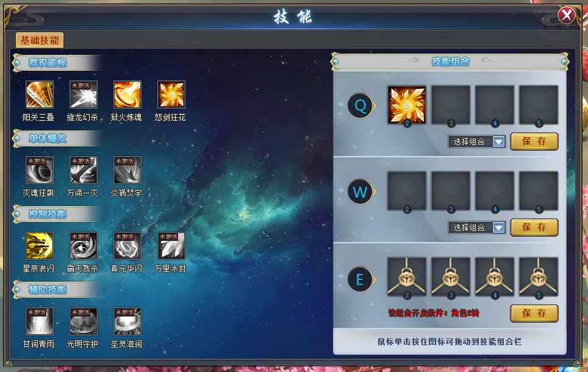Switch to the 基础技能 tab
The image size is (588, 372).
pyautogui.click(x=40, y=40)
